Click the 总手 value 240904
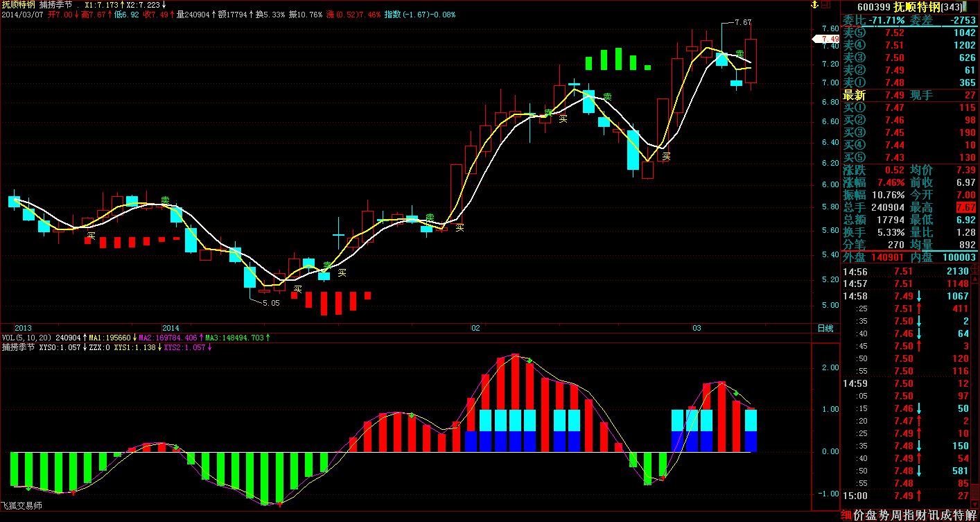This screenshot has width=980, height=522. (x=888, y=207)
